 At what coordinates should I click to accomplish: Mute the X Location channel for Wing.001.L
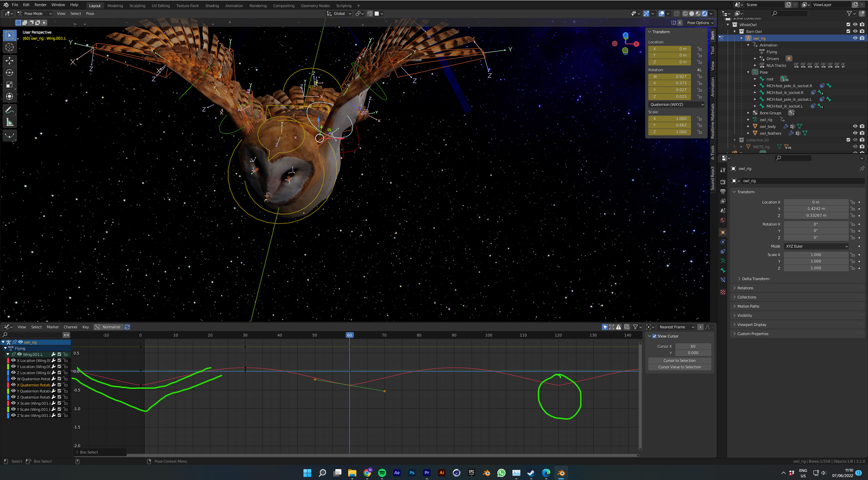pyautogui.click(x=59, y=361)
